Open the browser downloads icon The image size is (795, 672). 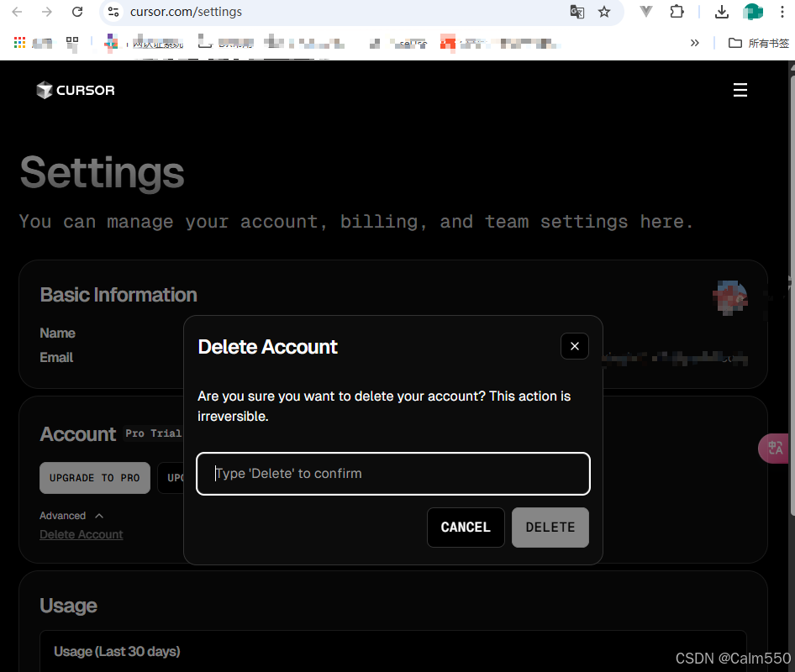pos(722,12)
